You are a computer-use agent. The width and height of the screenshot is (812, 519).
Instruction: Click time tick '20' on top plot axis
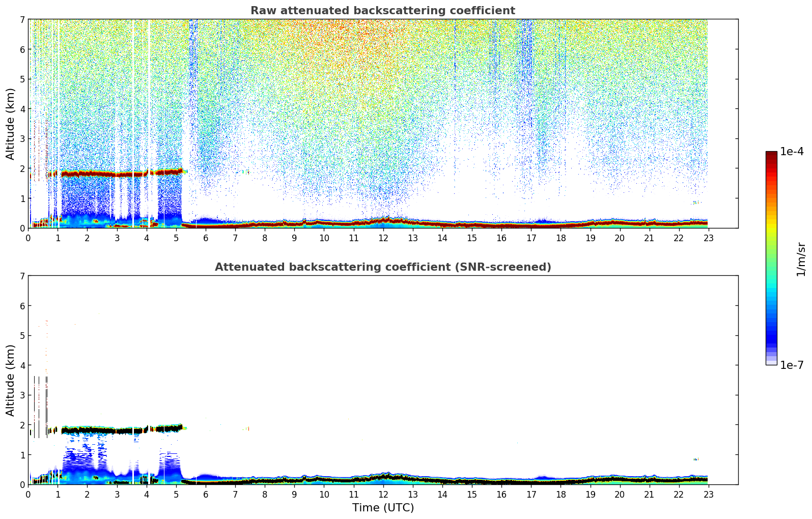(x=620, y=238)
